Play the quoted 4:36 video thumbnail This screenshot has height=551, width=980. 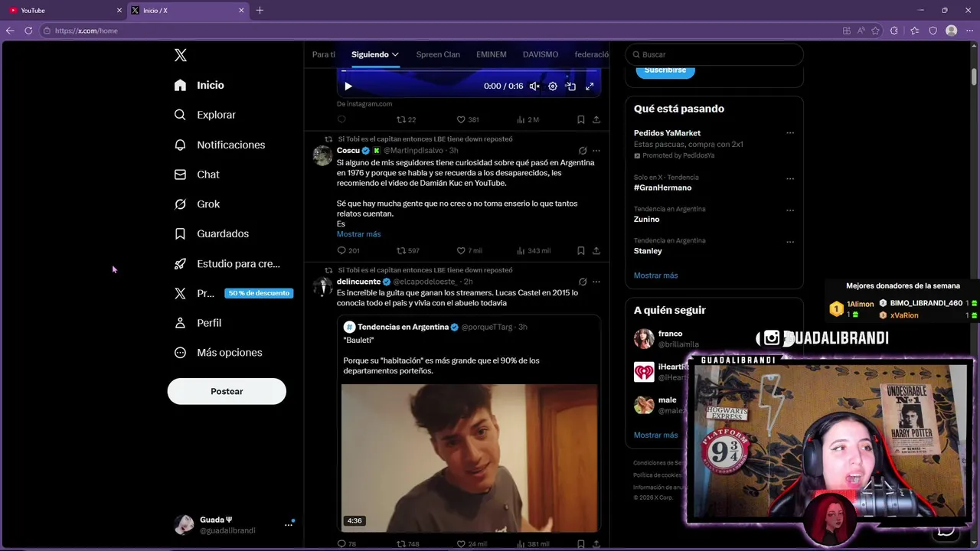[x=469, y=458]
